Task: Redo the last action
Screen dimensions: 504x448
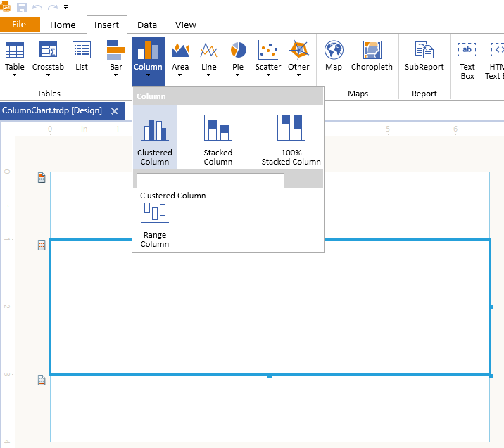Action: (x=53, y=7)
